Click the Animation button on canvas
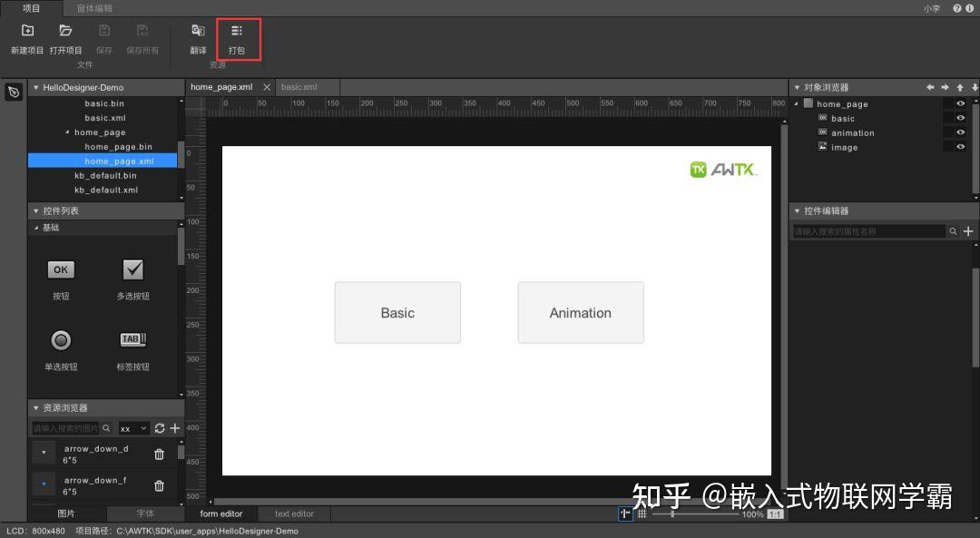980x538 pixels. pyautogui.click(x=581, y=312)
